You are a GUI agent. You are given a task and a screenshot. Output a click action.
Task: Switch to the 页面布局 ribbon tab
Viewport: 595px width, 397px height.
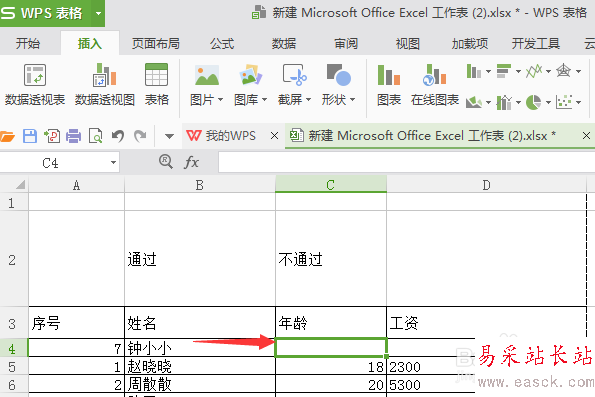click(x=156, y=43)
